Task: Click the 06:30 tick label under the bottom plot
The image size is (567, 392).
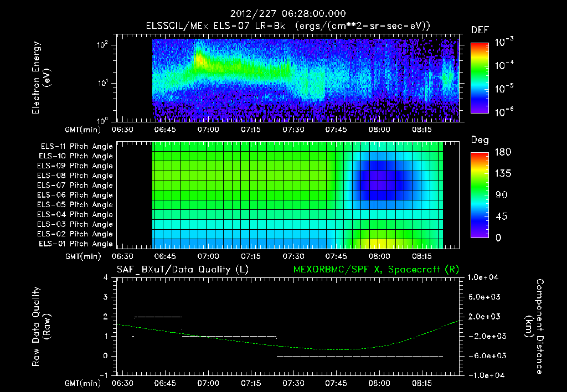Action: point(122,383)
